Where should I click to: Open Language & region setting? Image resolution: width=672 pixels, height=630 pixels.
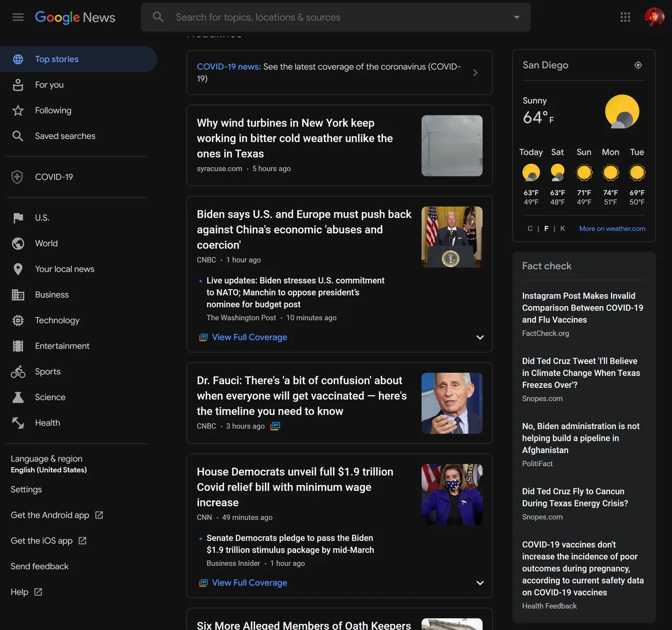coord(49,464)
